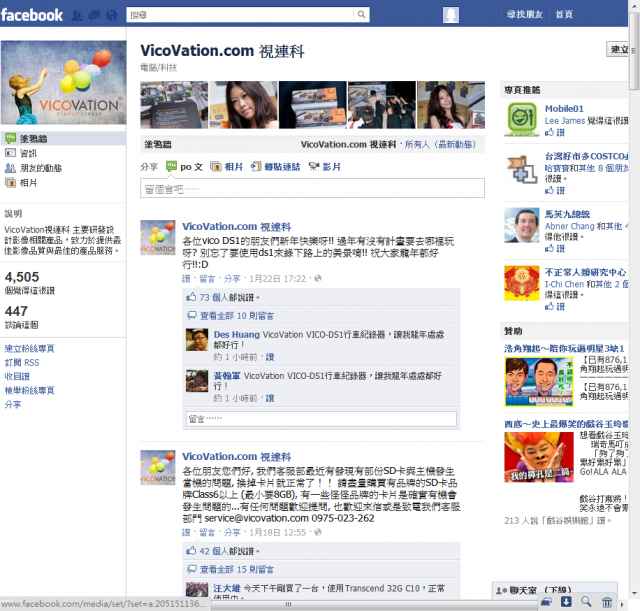Click the printer icon in status bar
Viewport: 640px width, 611px height.
(546, 602)
